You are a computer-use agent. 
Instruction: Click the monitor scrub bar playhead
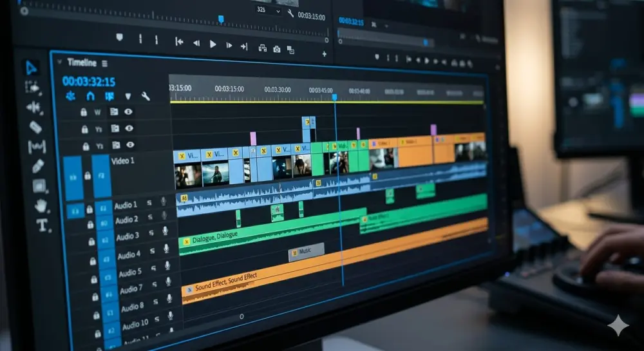pyautogui.click(x=221, y=19)
